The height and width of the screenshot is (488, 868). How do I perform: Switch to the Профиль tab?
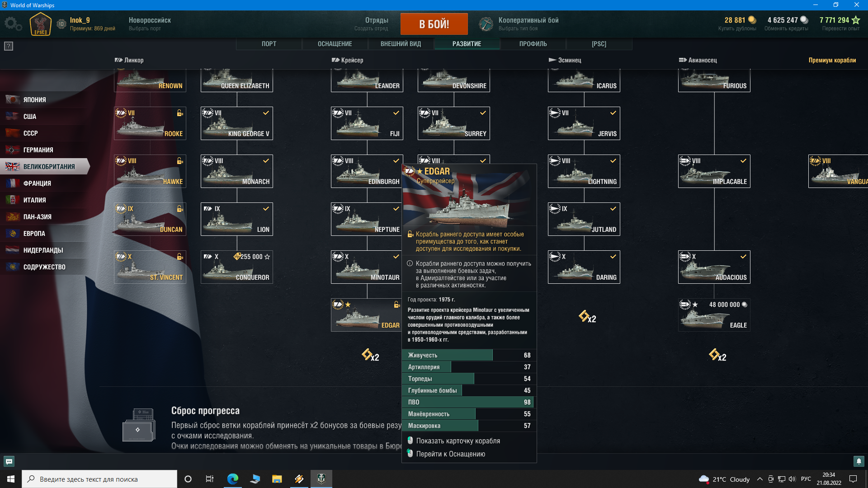click(x=533, y=44)
